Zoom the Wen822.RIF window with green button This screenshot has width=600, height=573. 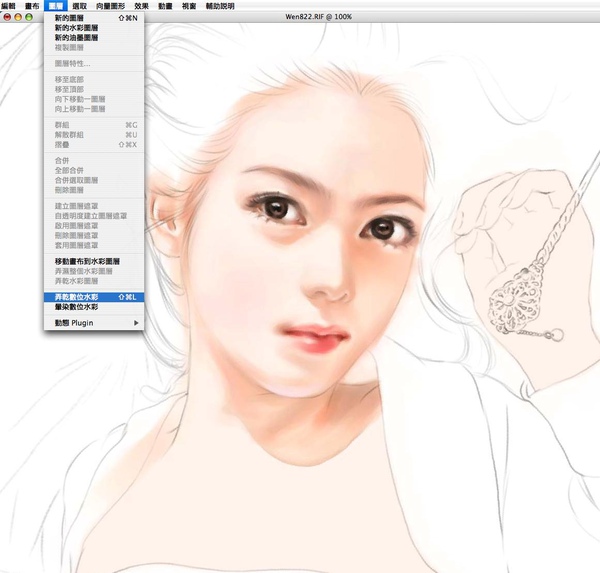click(29, 17)
